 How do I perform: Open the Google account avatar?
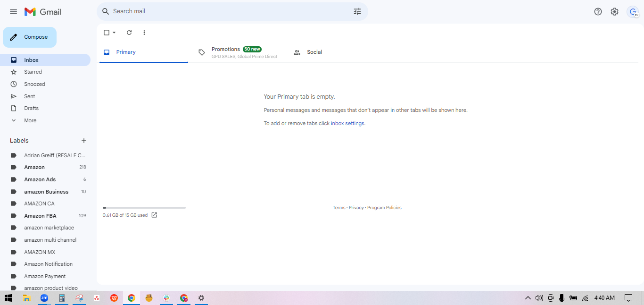633,12
